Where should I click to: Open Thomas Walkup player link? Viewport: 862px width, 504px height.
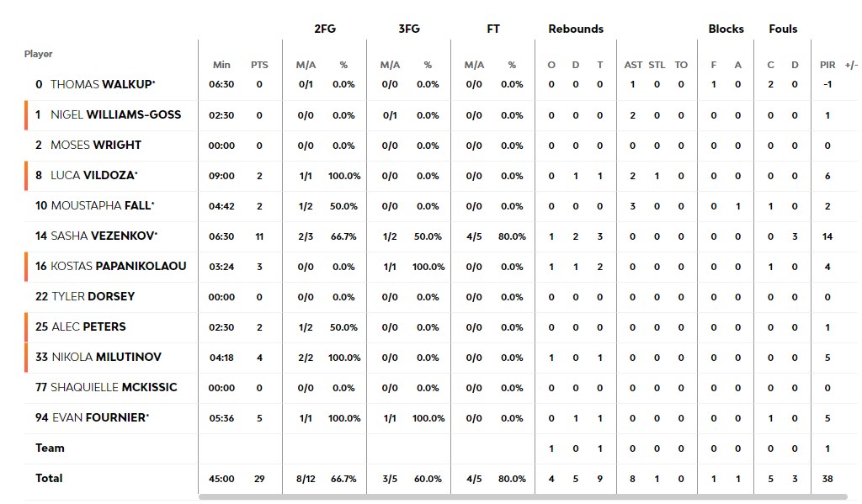[102, 84]
